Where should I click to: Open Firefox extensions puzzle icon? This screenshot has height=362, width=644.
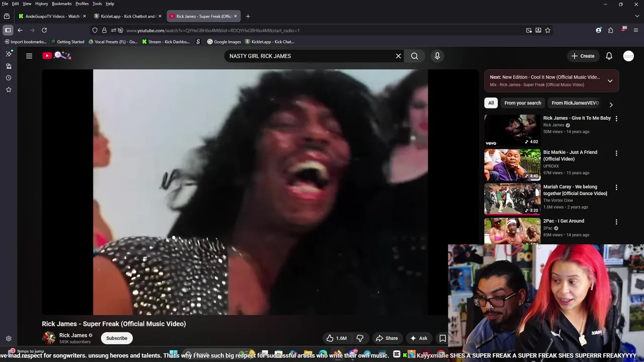(x=610, y=30)
